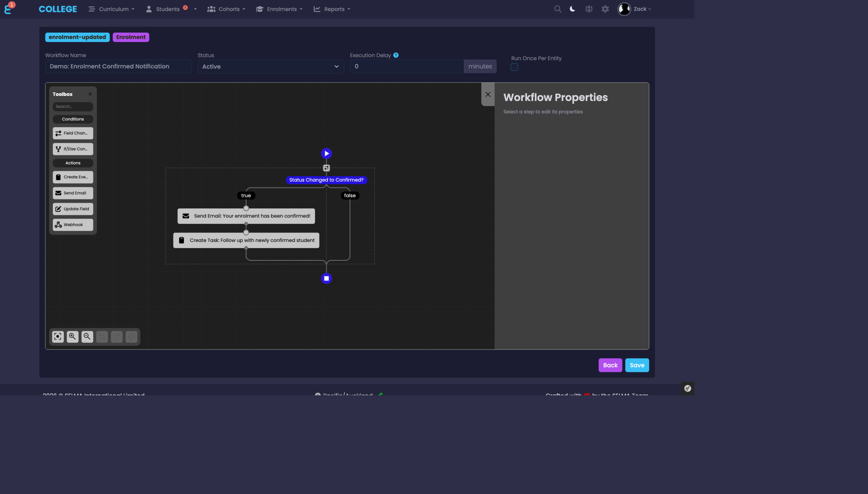Screen dimensions: 868x494
Task: Zoom out on the workflow canvas
Action: 87,336
